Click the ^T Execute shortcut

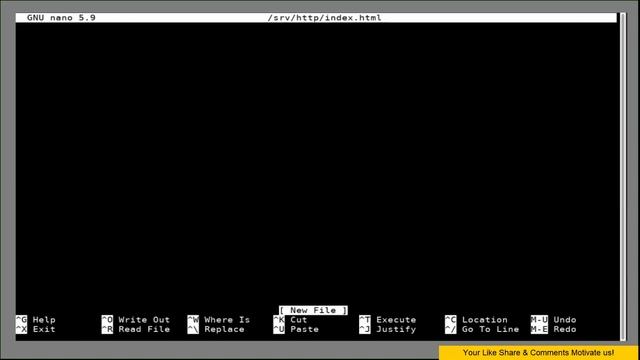tap(388, 320)
